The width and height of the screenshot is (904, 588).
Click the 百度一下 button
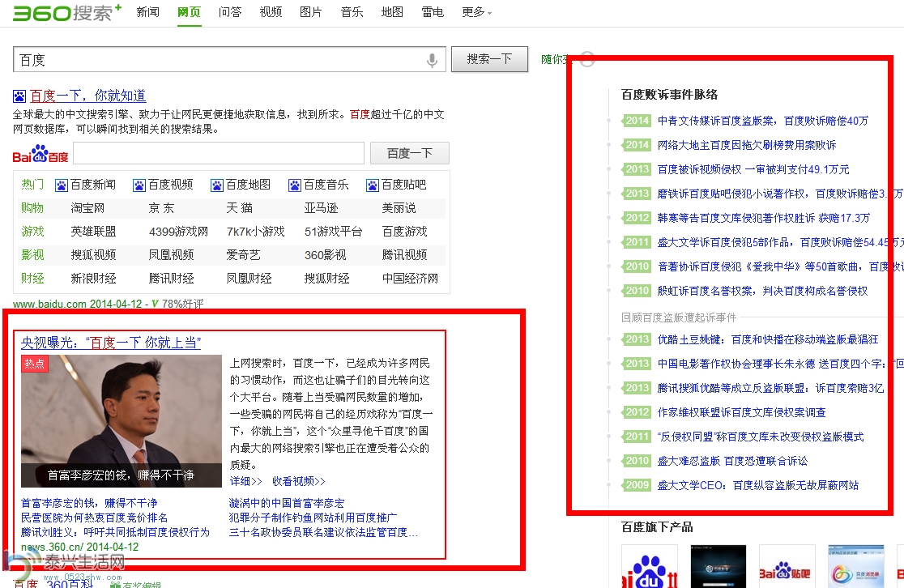(x=409, y=153)
